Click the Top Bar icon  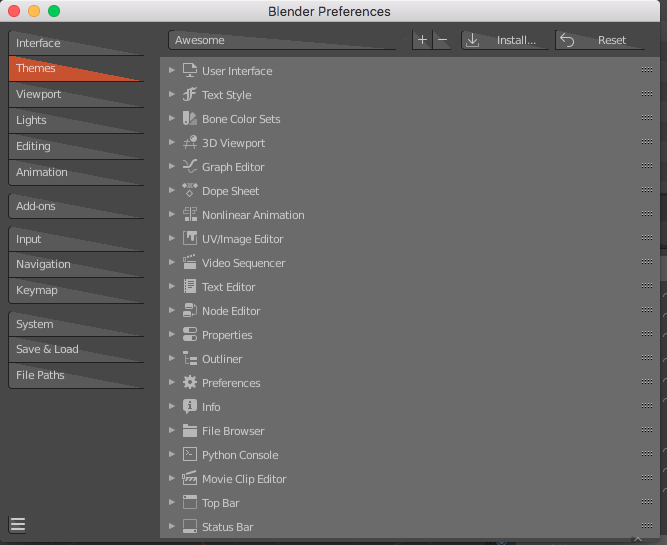tap(190, 502)
